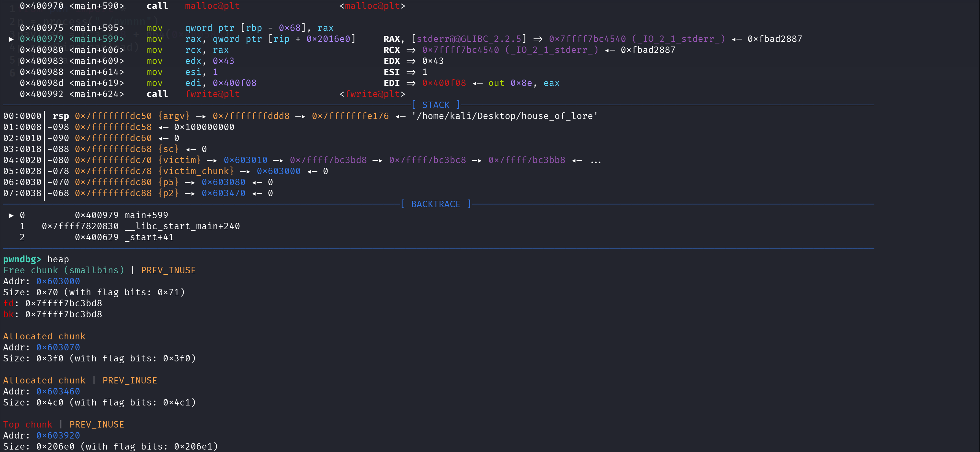
Task: Select the {p2} stack label
Action: click(x=168, y=193)
